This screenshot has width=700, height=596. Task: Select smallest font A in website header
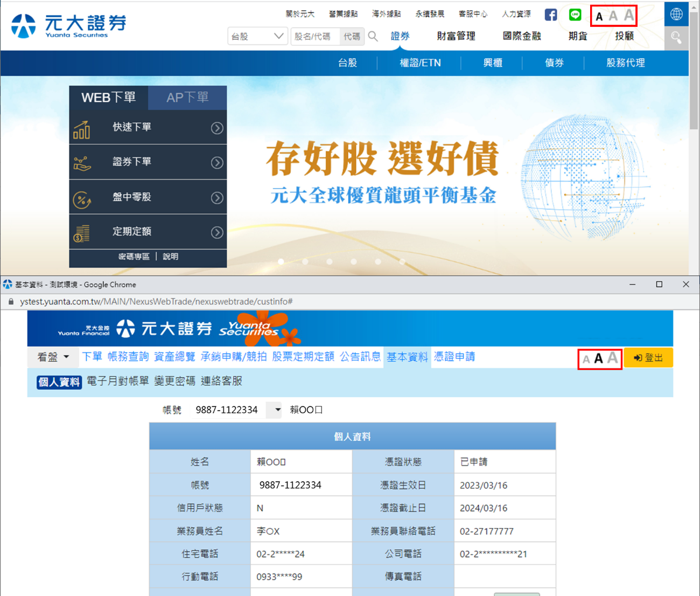click(x=599, y=17)
